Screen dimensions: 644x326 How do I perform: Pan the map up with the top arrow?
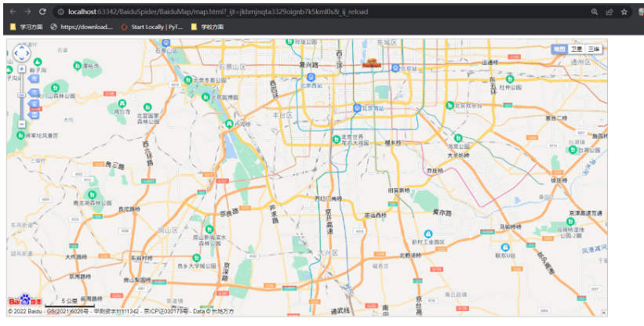(22, 48)
